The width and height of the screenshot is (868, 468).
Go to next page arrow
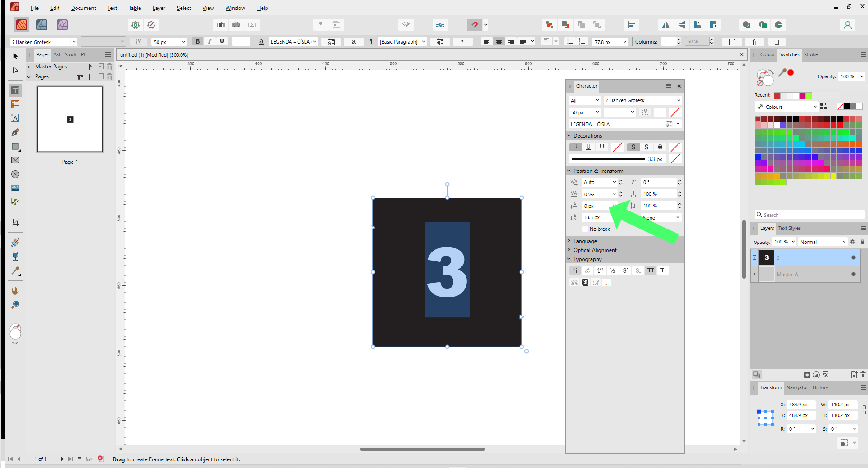click(x=62, y=459)
